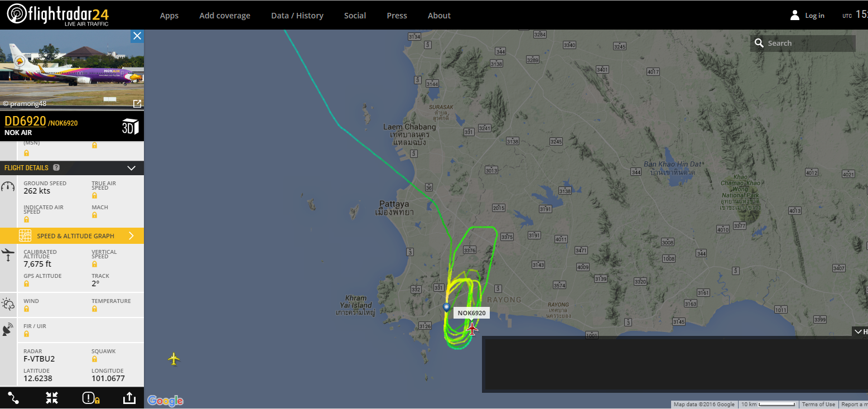Image resolution: width=868 pixels, height=409 pixels.
Task: Open the Add coverage menu
Action: pos(225,16)
